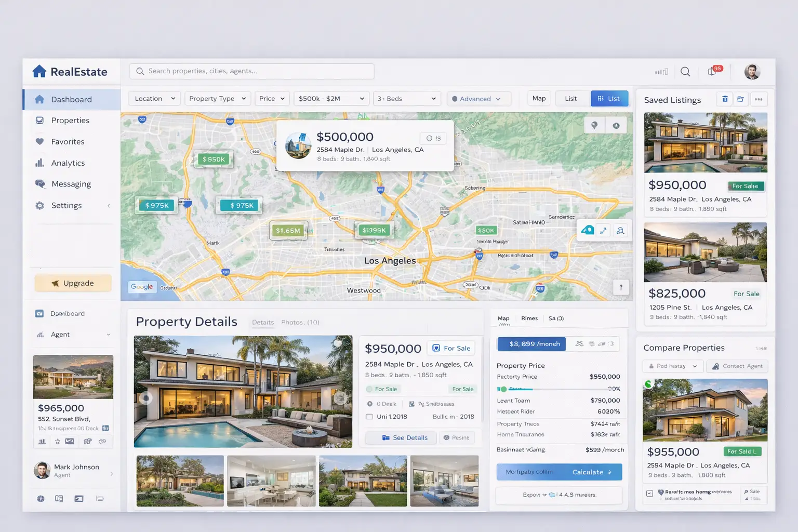Screen dimensions: 798x532
Task: Open notifications showing 95 badge
Action: (x=712, y=71)
